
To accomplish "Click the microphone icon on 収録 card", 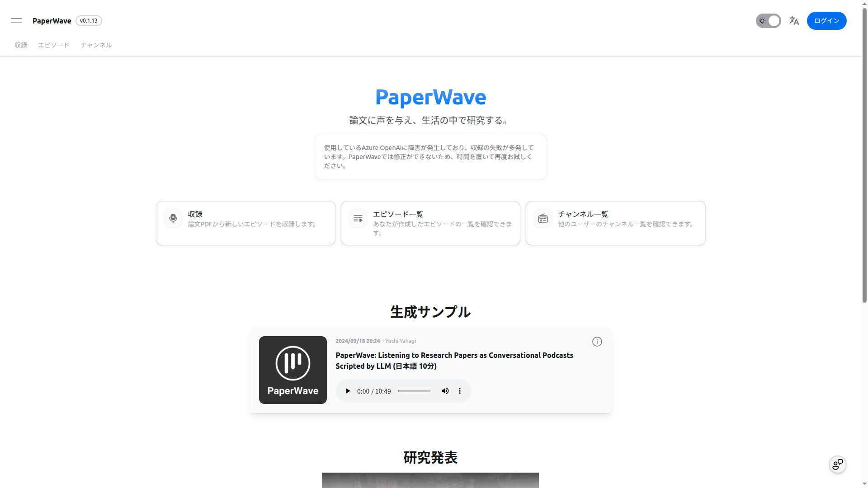I will [173, 219].
